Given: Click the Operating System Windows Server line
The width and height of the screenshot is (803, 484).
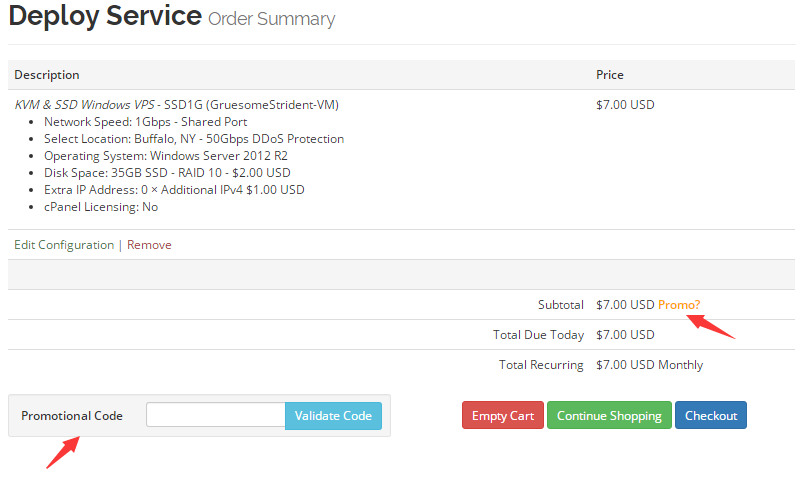Looking at the screenshot, I should [164, 156].
